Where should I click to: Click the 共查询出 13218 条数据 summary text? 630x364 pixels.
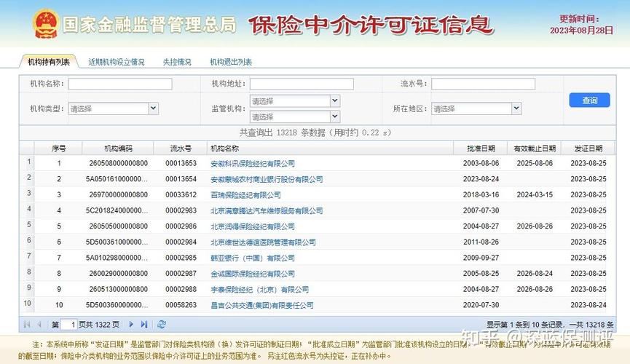tap(283, 132)
